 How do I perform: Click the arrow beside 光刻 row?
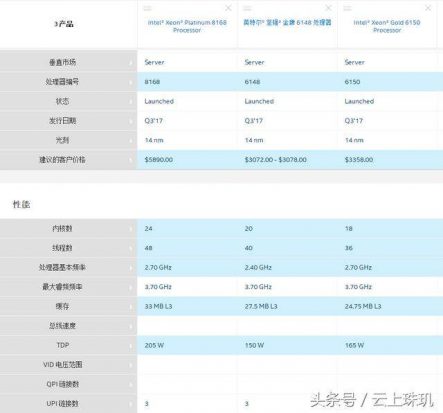131,140
